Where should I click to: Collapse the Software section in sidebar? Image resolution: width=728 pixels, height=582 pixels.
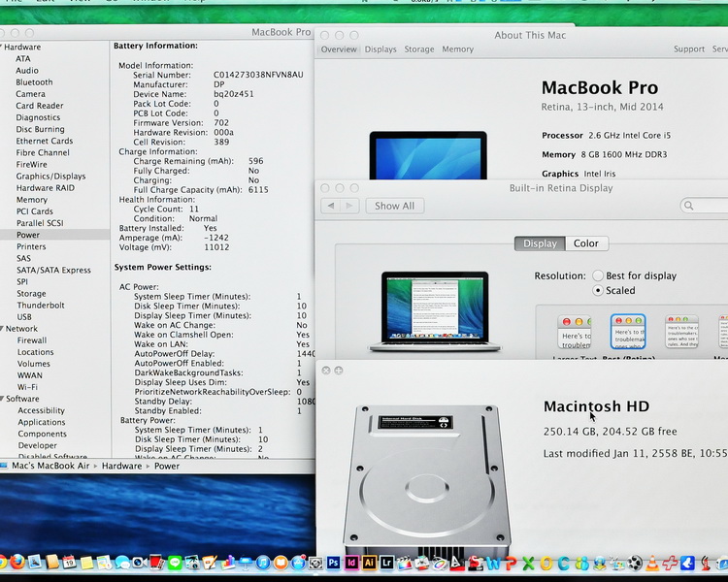coord(2,399)
